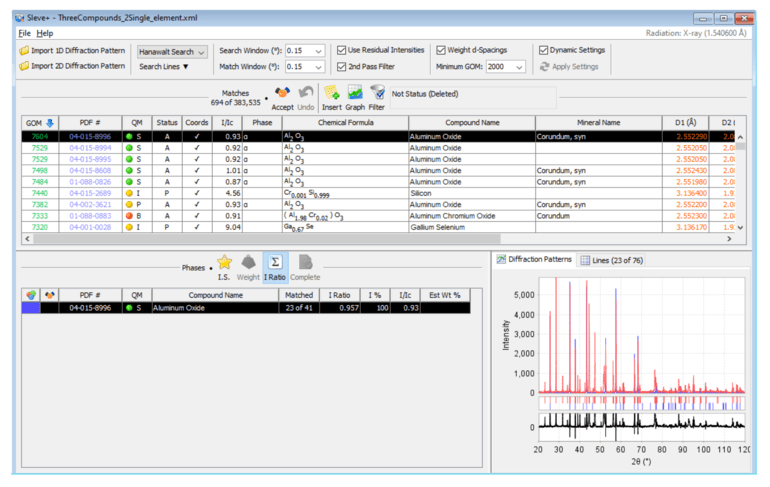Click the Undo arrow icon
The width and height of the screenshot is (770, 487).
[x=306, y=92]
